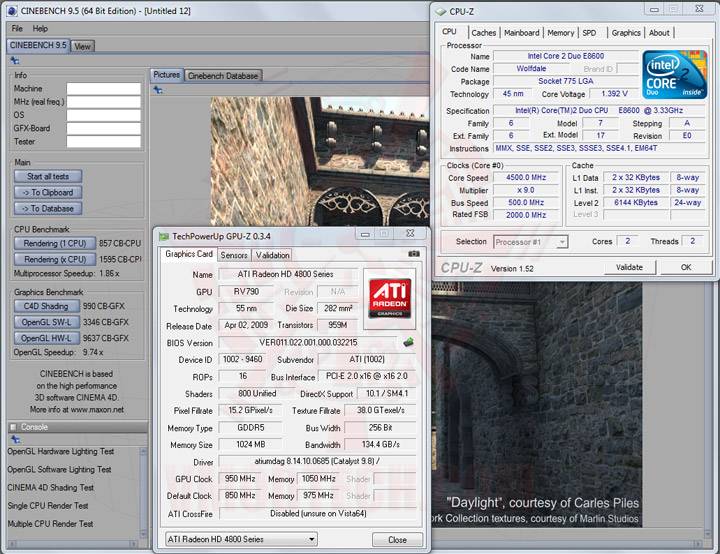720x554 pixels.
Task: Toggle the Console panel checkbox
Action: pyautogui.click(x=13, y=427)
